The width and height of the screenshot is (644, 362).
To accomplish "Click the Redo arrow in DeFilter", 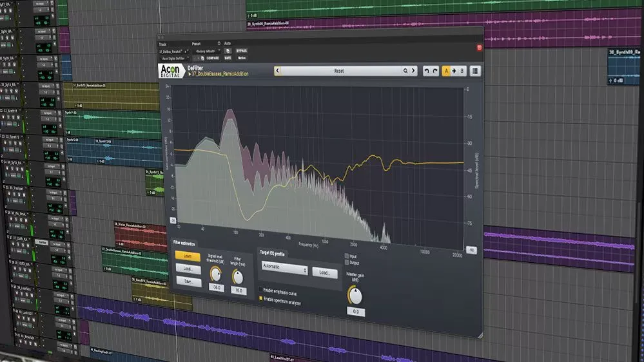I will click(435, 71).
